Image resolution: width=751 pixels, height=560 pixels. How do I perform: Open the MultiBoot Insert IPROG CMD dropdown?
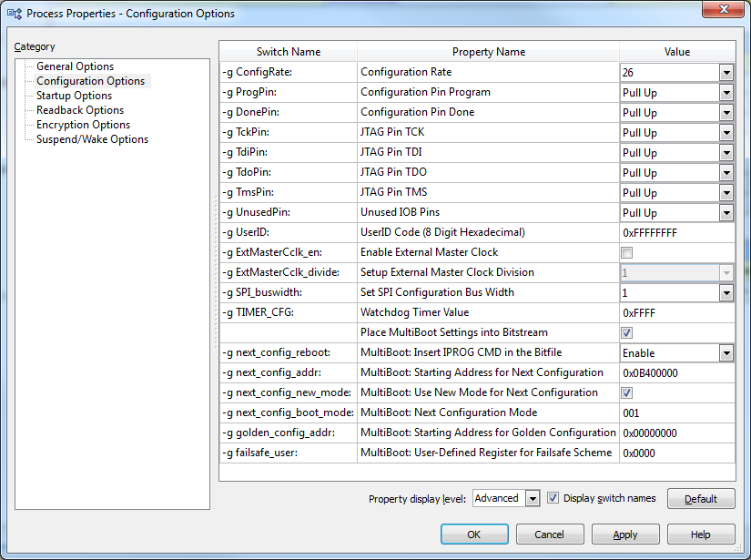tap(726, 353)
